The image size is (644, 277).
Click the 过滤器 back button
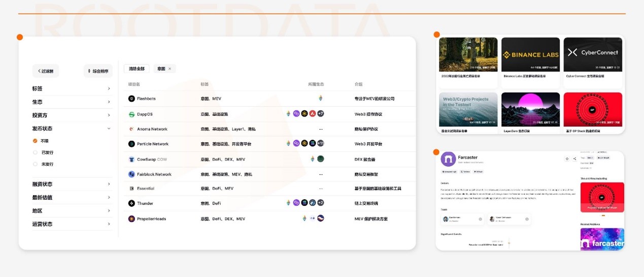[x=46, y=71]
